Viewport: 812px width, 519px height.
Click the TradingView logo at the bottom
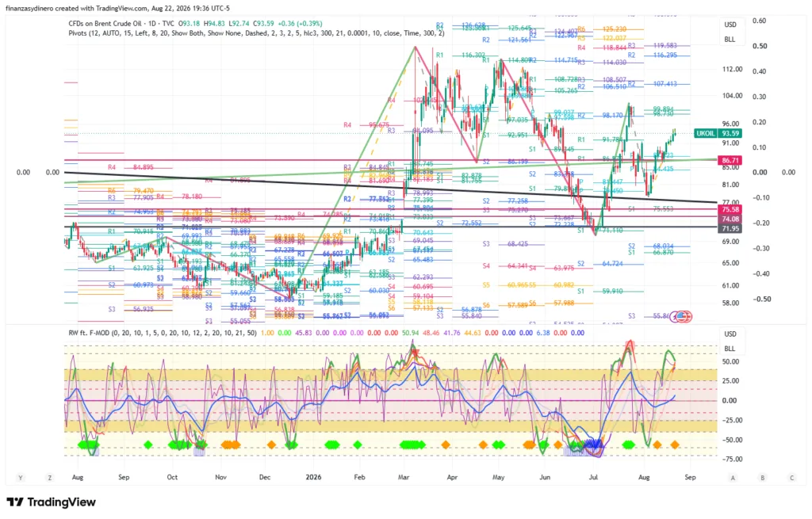52,502
